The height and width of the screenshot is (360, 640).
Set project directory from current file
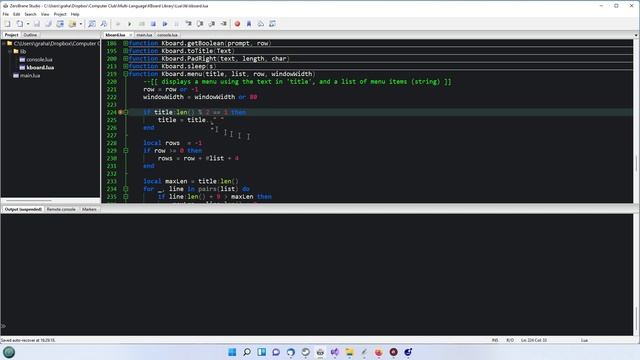60,24
